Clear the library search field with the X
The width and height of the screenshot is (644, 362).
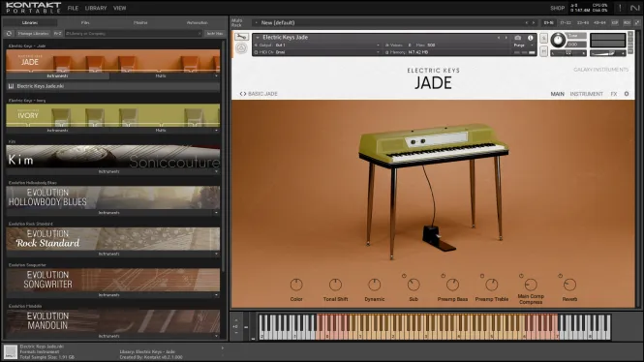point(199,33)
